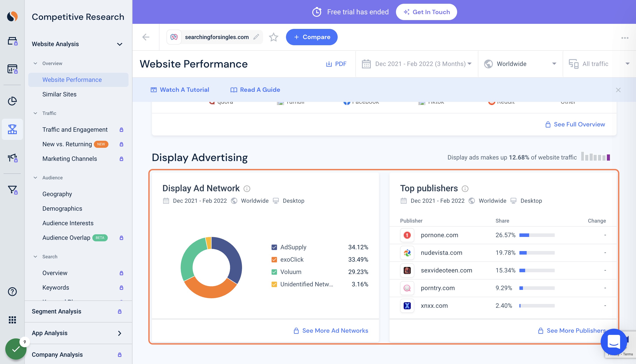Open the Watch A Tutorial link
This screenshot has width=636, height=364.
[x=180, y=90]
